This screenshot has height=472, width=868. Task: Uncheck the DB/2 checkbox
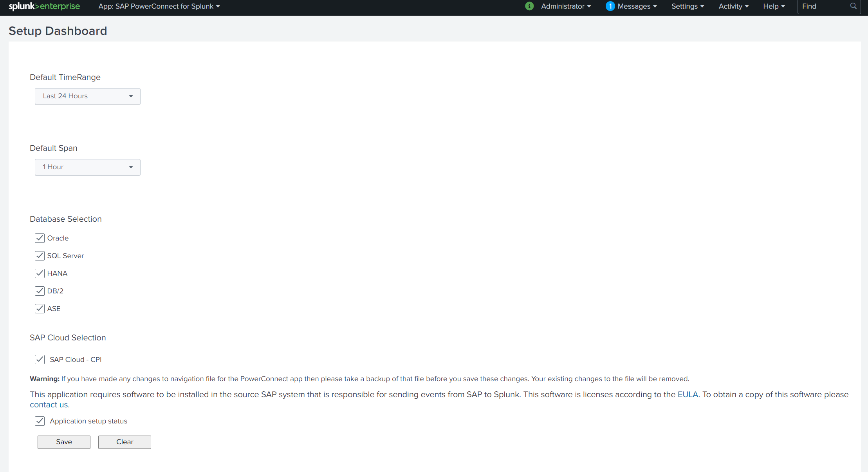point(40,291)
